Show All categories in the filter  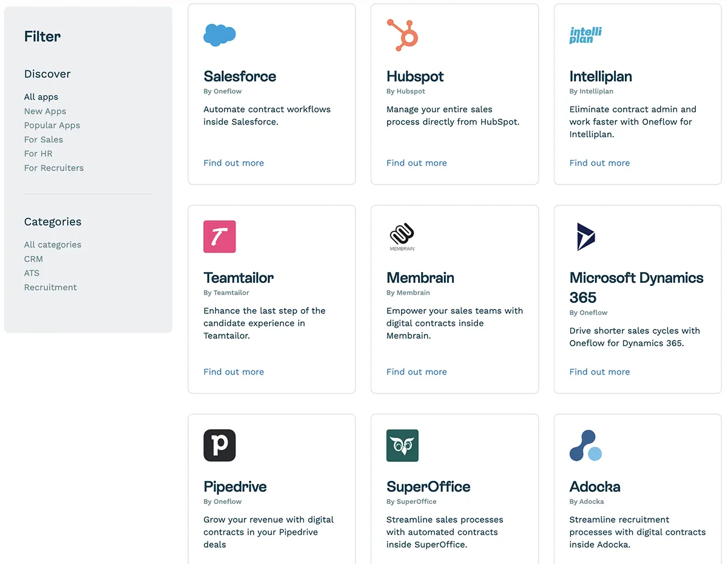coord(53,245)
